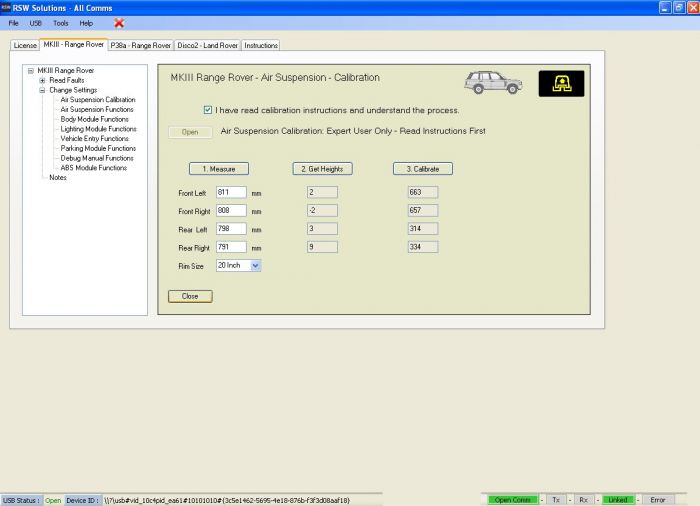Click the calibrate value 657 field
The image size is (700, 506).
pos(423,211)
